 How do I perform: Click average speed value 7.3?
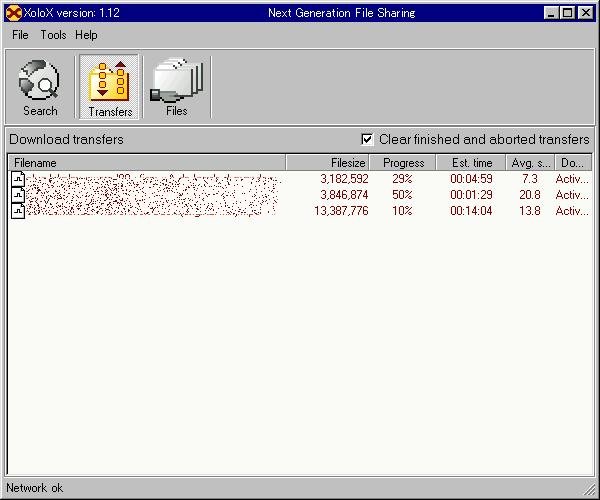(x=530, y=179)
